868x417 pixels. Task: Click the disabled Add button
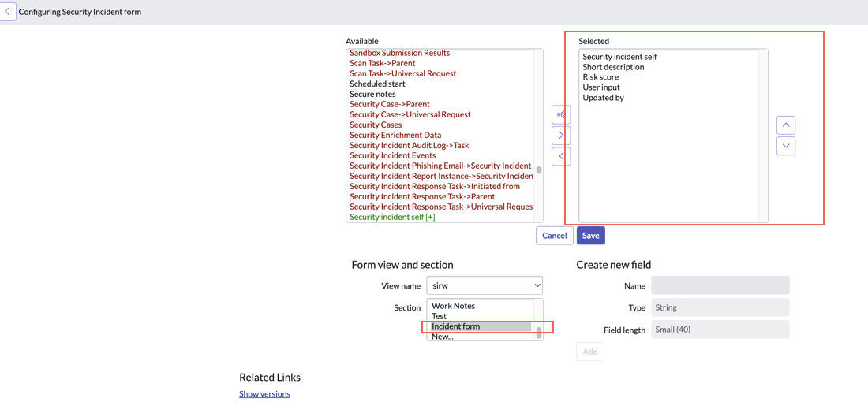(590, 352)
